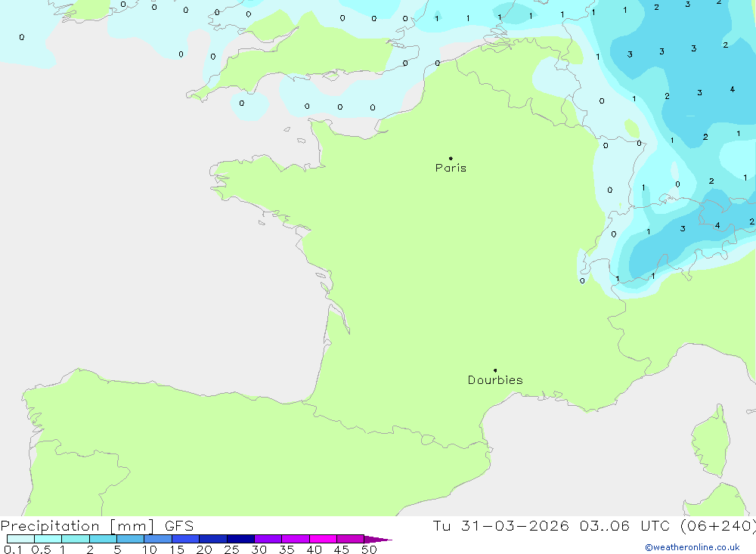
Task: Click the Paris city label
Action: [451, 168]
